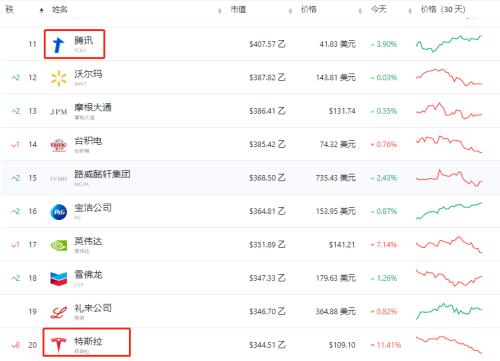Click today change 3.90%
500x361 pixels.
click(384, 44)
